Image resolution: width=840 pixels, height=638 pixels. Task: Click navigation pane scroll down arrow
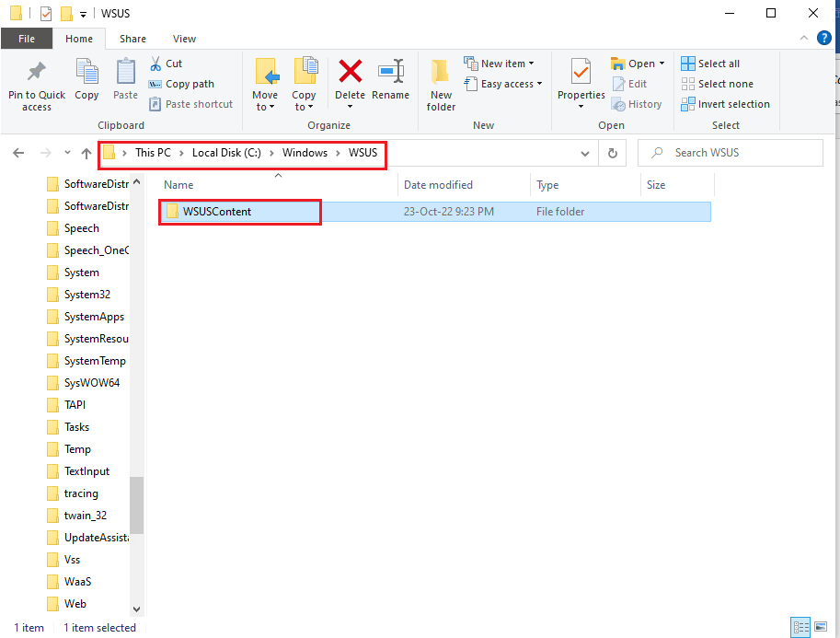[136, 609]
